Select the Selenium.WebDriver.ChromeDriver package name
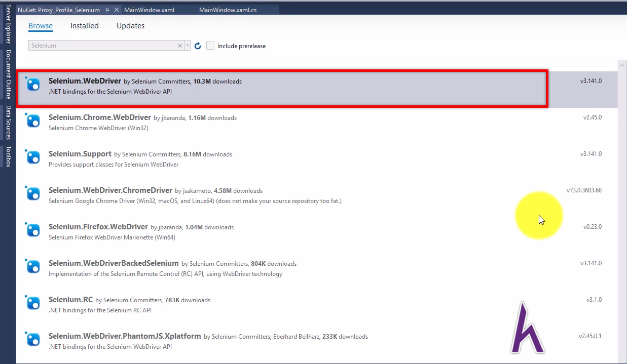Image resolution: width=627 pixels, height=364 pixels. coord(110,190)
